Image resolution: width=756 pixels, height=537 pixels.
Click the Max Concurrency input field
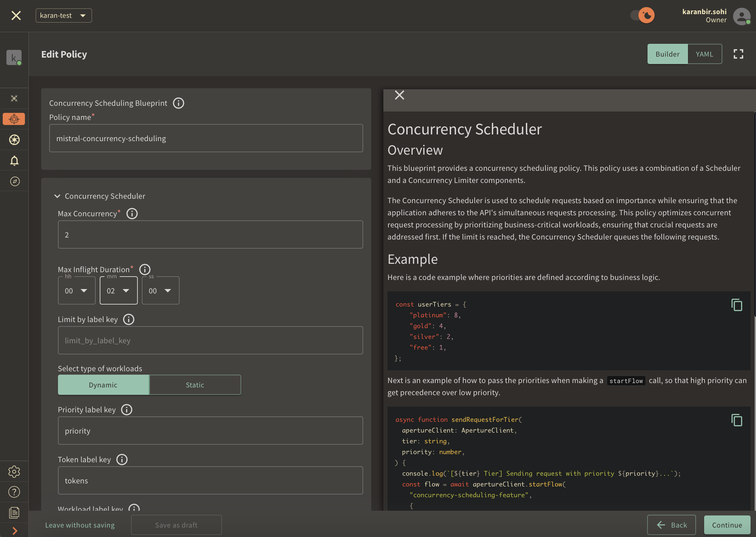(x=211, y=234)
